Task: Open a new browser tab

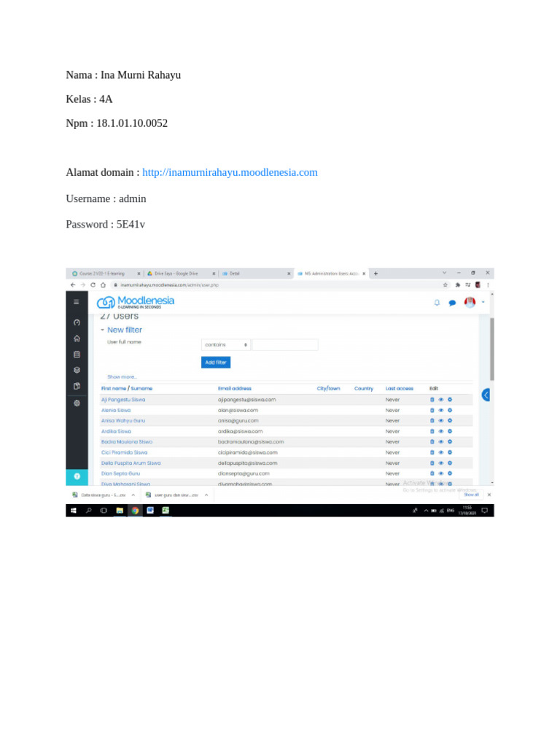Action: [x=376, y=274]
